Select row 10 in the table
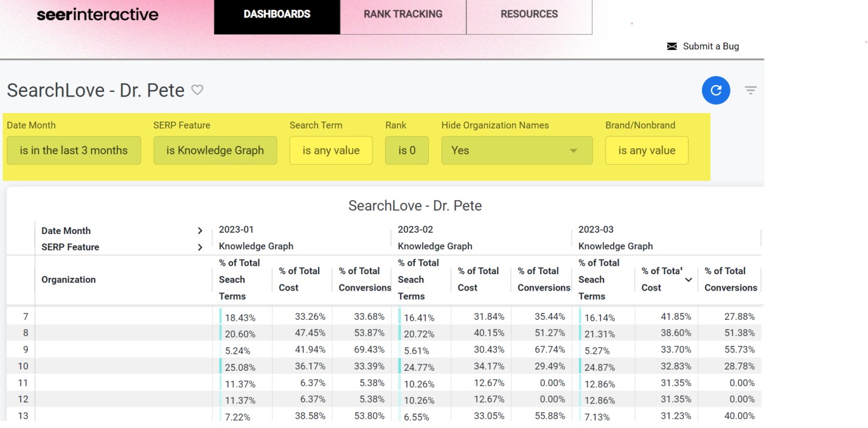This screenshot has width=868, height=428. [x=23, y=366]
